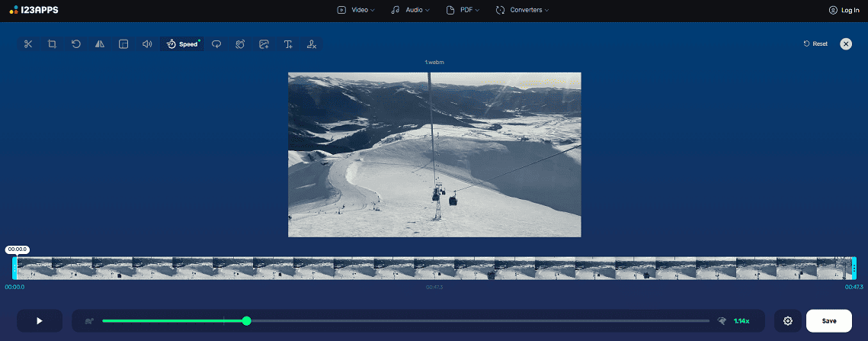Select the Add text tool

288,44
